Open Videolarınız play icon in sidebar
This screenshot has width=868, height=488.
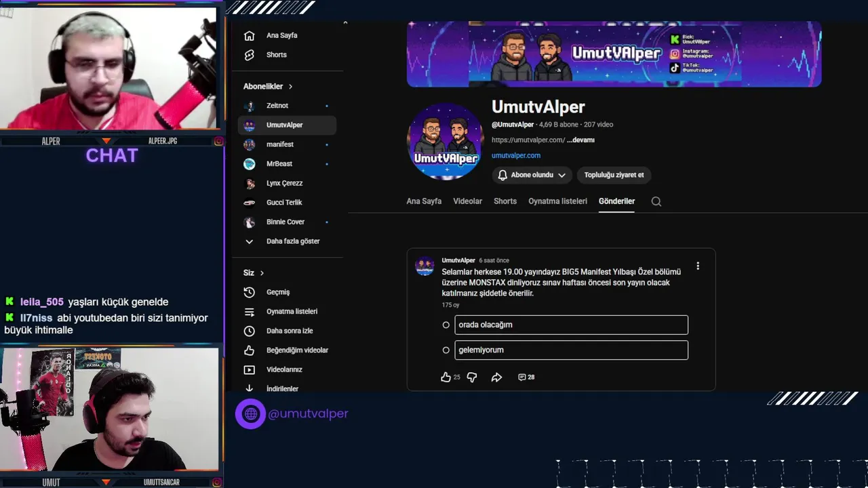pos(250,370)
